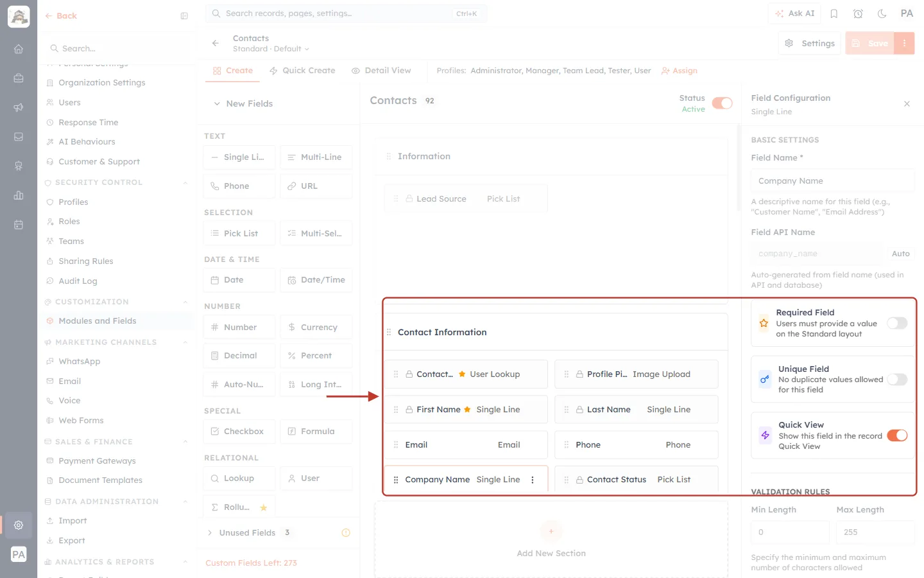
Task: Switch to the Detail View tab
Action: pos(381,71)
